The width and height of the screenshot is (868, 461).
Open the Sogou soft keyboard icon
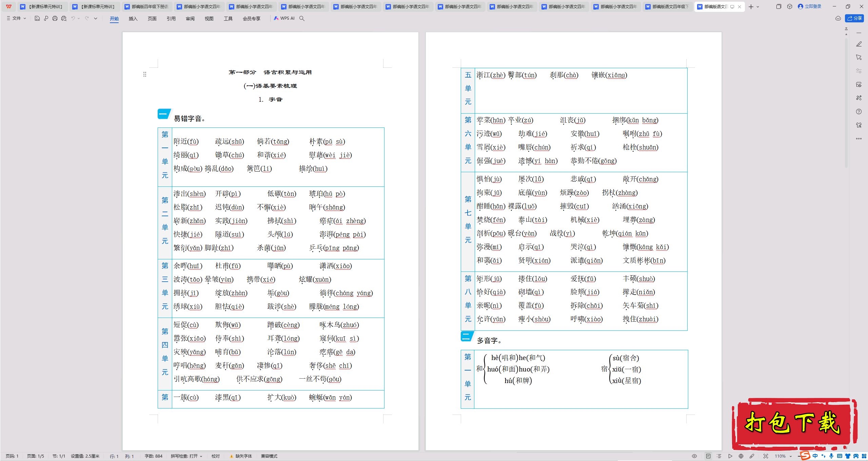840,456
